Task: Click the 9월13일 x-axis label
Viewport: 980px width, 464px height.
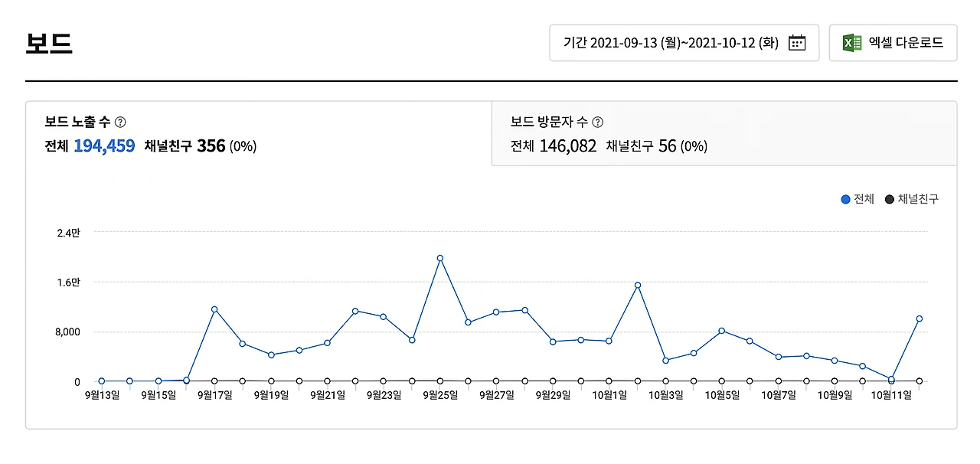Action: 103,396
